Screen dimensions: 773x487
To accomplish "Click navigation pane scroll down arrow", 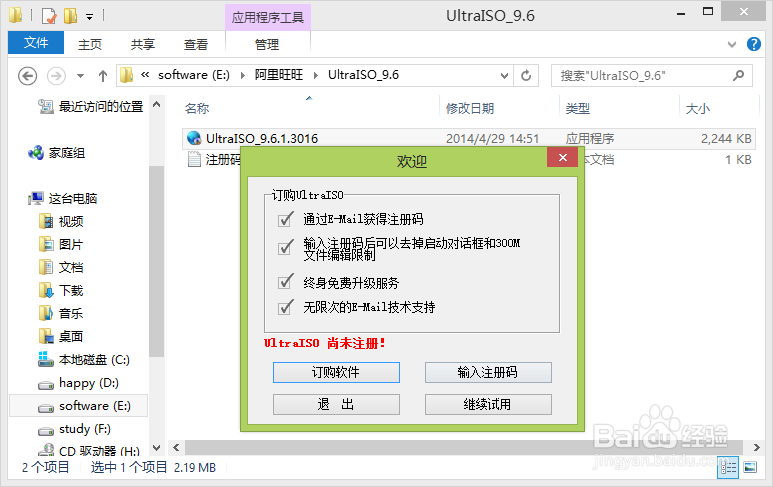I will [x=156, y=448].
